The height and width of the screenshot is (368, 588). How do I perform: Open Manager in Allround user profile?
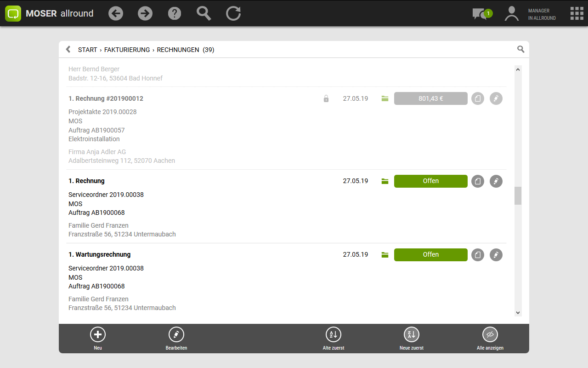pos(530,14)
